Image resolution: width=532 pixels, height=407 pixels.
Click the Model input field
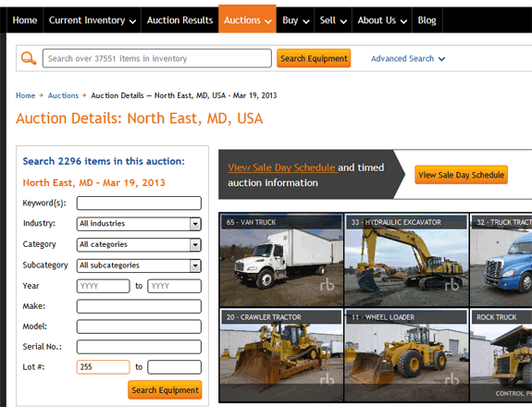click(x=139, y=327)
